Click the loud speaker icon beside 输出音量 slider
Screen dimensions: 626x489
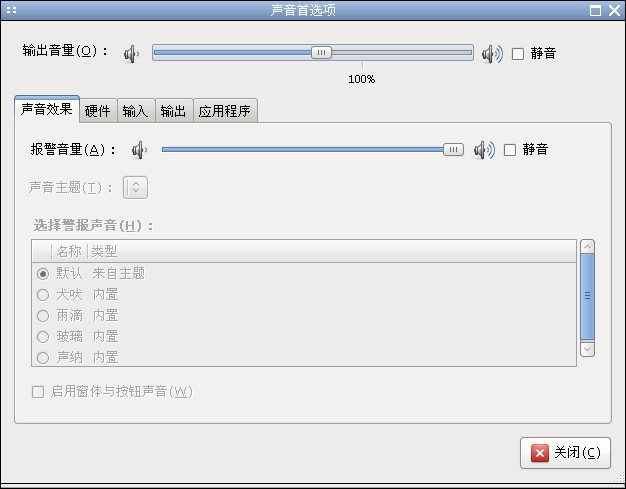tap(492, 53)
